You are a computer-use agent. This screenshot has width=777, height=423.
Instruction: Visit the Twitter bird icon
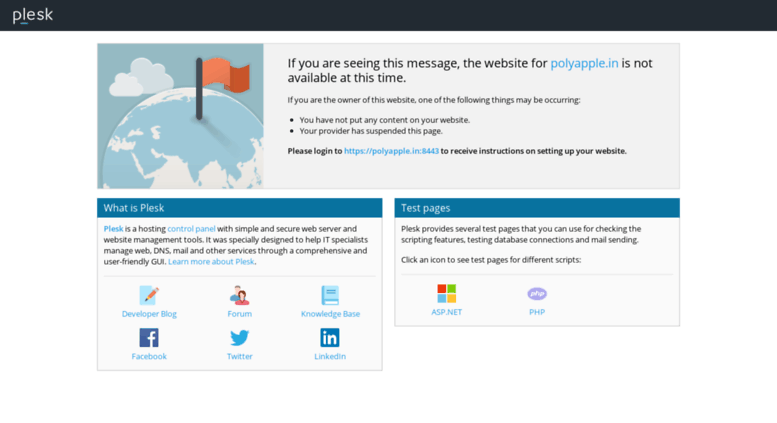pos(239,338)
